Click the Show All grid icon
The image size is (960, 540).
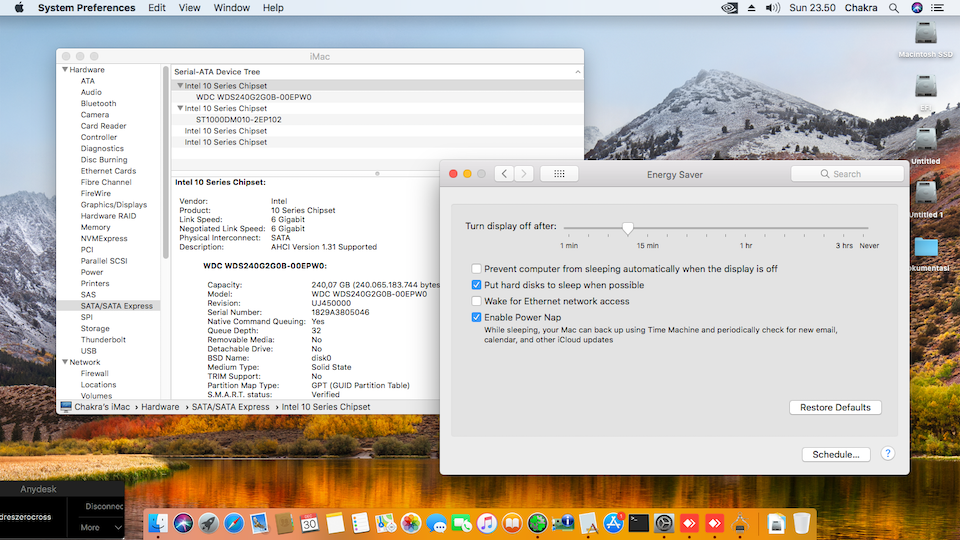[x=559, y=174]
